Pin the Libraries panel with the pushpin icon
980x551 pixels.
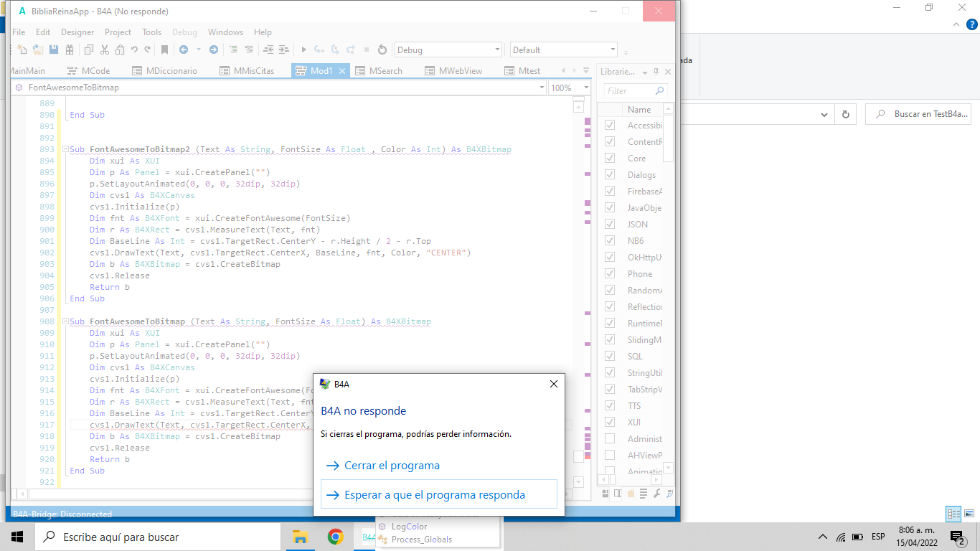pyautogui.click(x=656, y=72)
